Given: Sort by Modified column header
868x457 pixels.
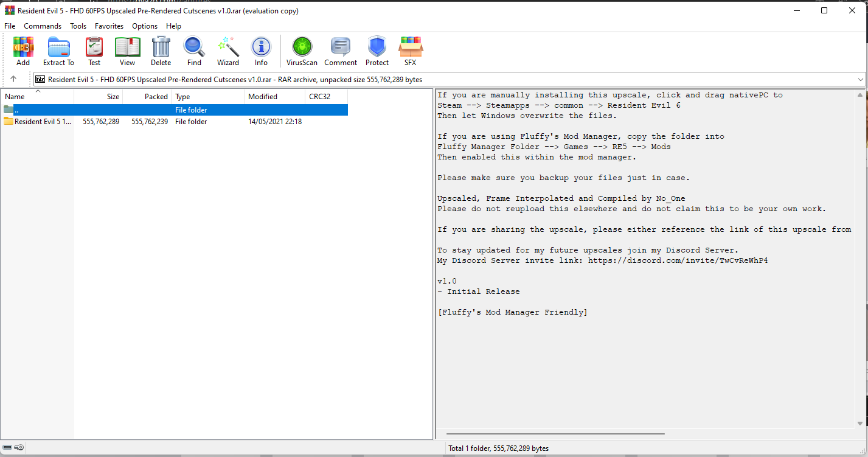Looking at the screenshot, I should coord(275,97).
